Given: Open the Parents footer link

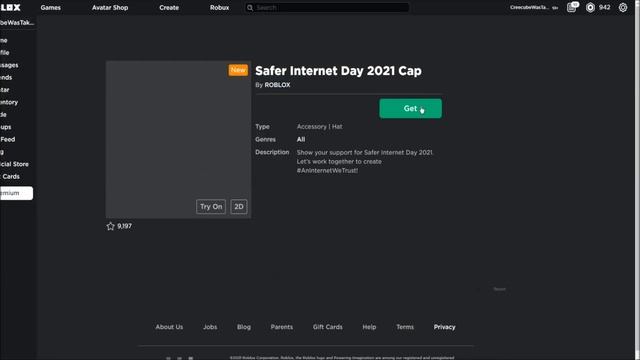Looking at the screenshot, I should [x=282, y=327].
